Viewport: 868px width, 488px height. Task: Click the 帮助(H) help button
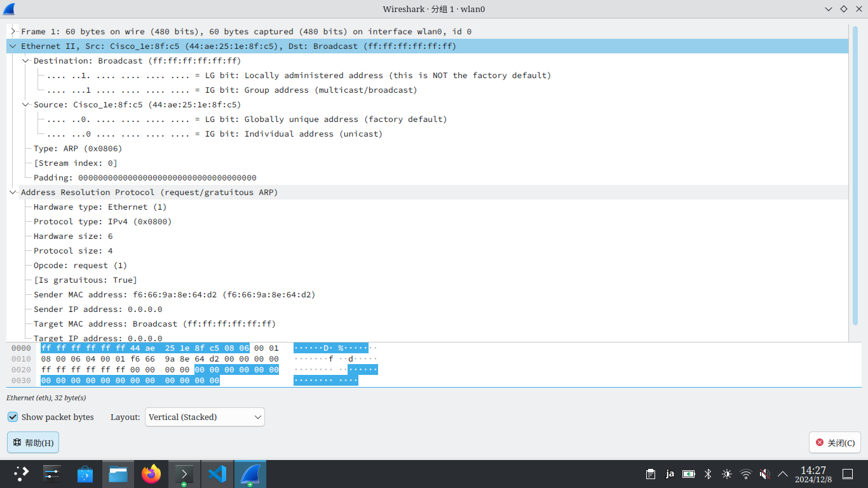click(33, 443)
